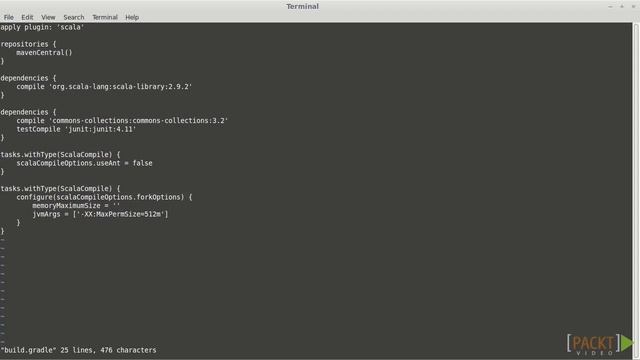Click the scala-library:2.9.2 compile line
The image size is (640, 360).
coord(104,87)
